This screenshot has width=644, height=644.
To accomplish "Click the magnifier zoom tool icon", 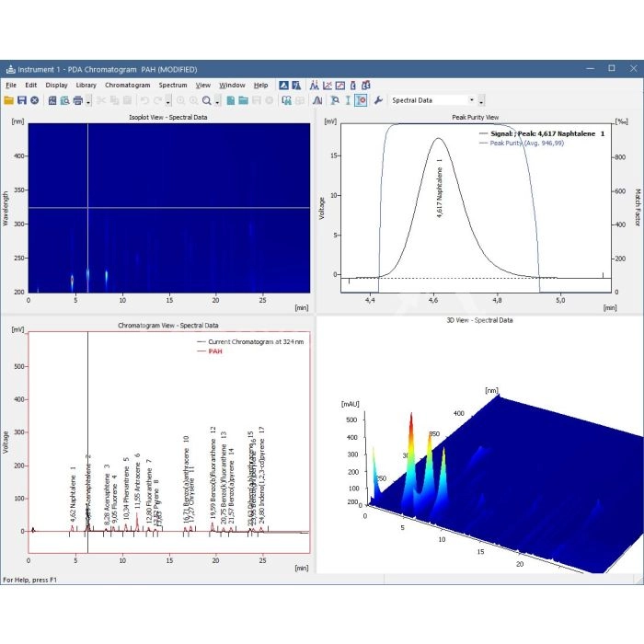I will (207, 100).
